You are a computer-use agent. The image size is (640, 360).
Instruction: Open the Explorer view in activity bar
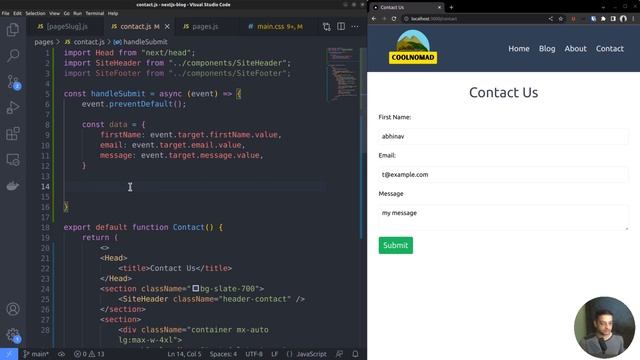click(13, 29)
